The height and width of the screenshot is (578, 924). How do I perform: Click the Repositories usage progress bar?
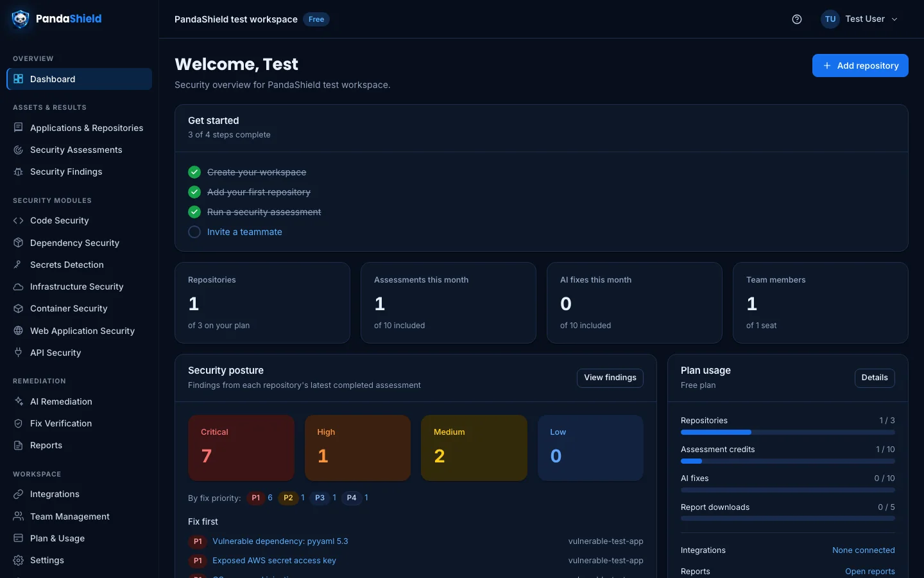[x=788, y=432]
